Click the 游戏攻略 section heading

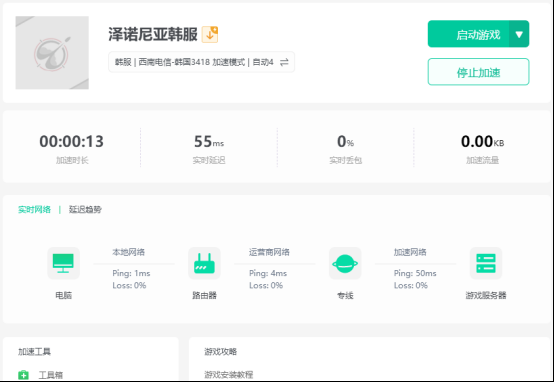(x=220, y=352)
